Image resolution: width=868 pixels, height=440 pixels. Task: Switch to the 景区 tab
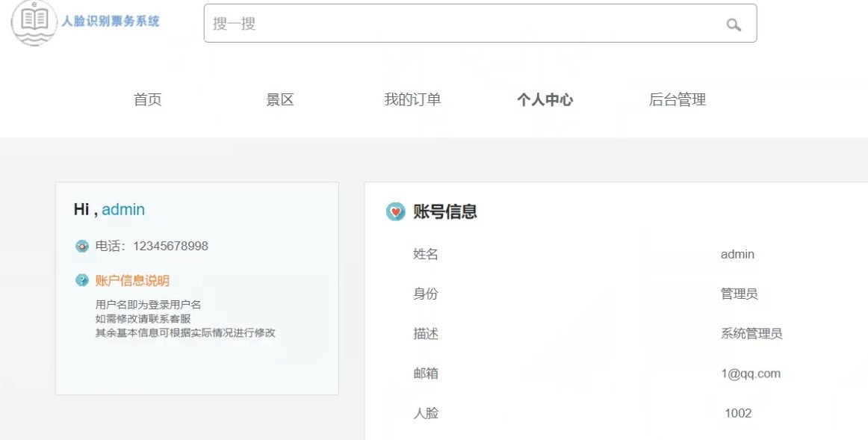[x=280, y=99]
